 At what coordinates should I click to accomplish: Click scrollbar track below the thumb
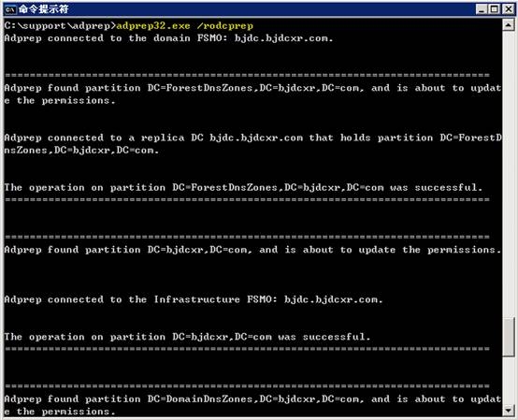[x=509, y=381]
